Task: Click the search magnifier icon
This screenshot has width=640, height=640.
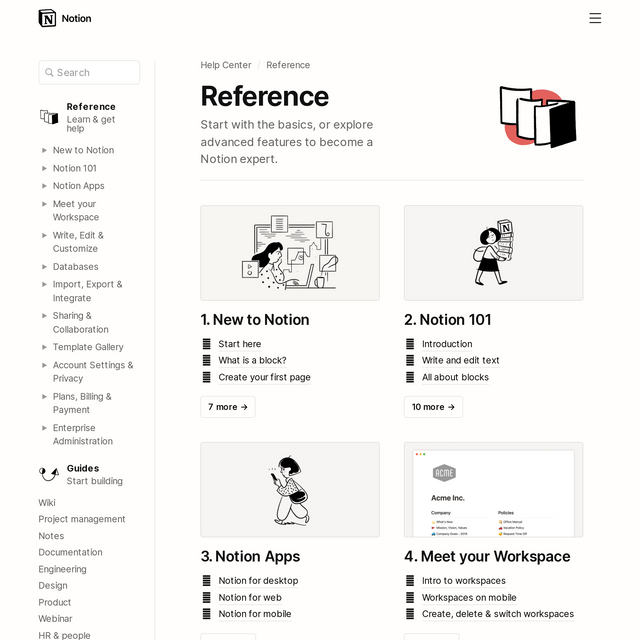Action: (49, 73)
